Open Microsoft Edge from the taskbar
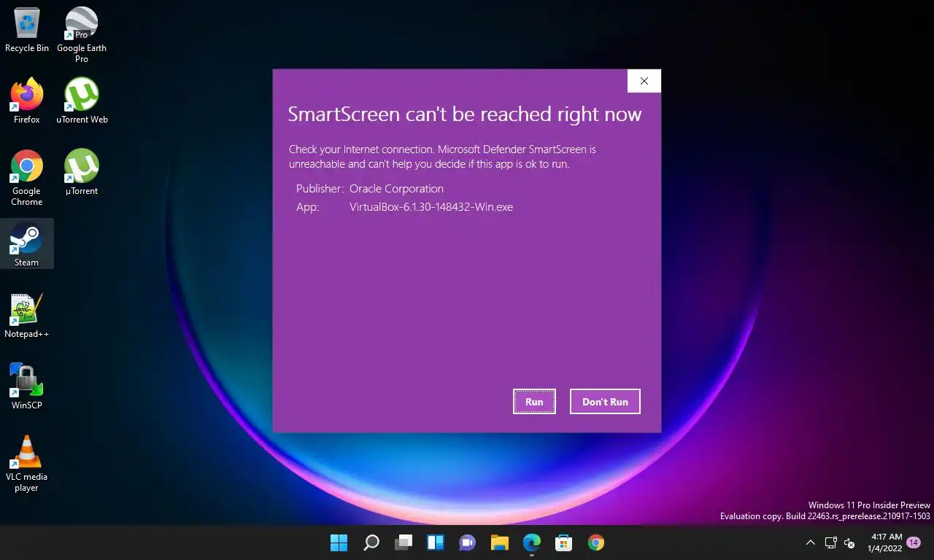This screenshot has height=560, width=934. pyautogui.click(x=532, y=542)
